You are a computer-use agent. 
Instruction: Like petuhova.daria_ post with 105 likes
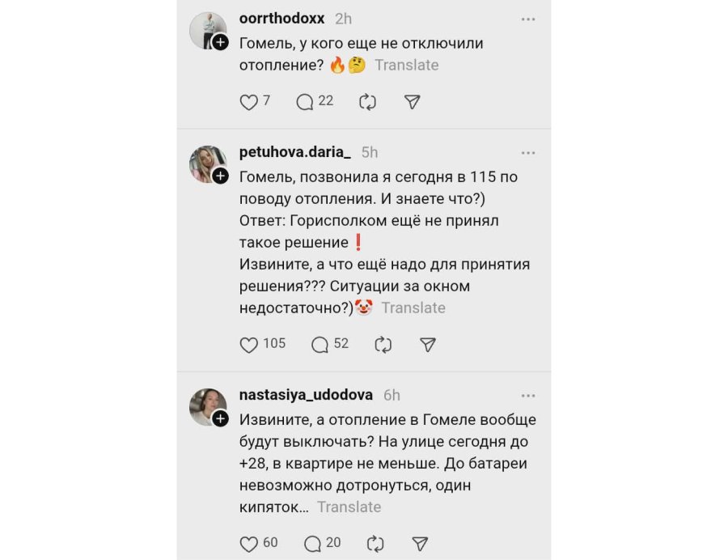coord(248,345)
